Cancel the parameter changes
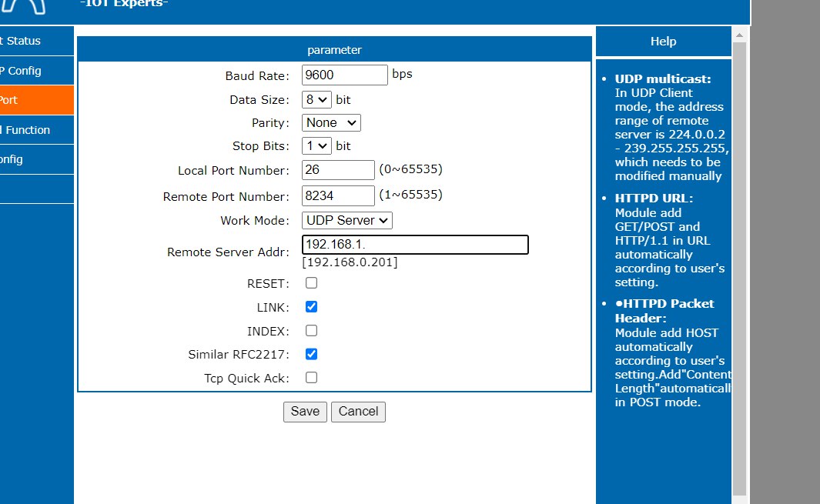This screenshot has height=504, width=820. 358,412
